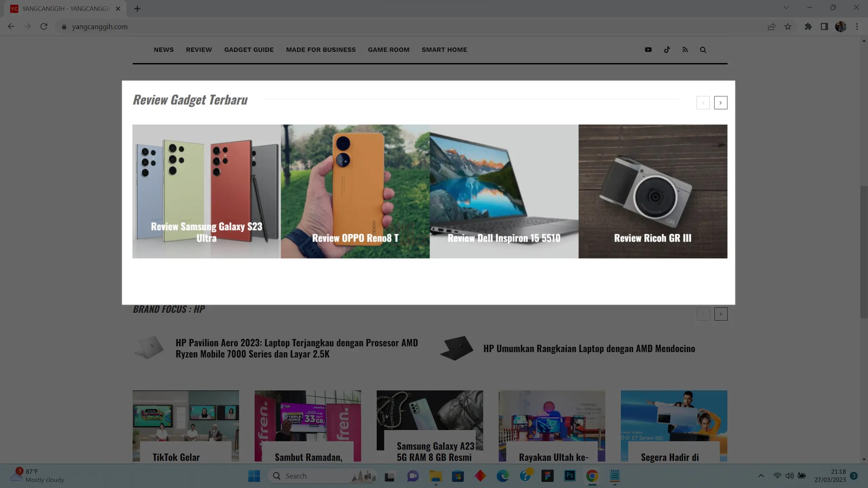Expand the tab search chevron
Viewport: 868px width, 488px height.
click(x=786, y=7)
